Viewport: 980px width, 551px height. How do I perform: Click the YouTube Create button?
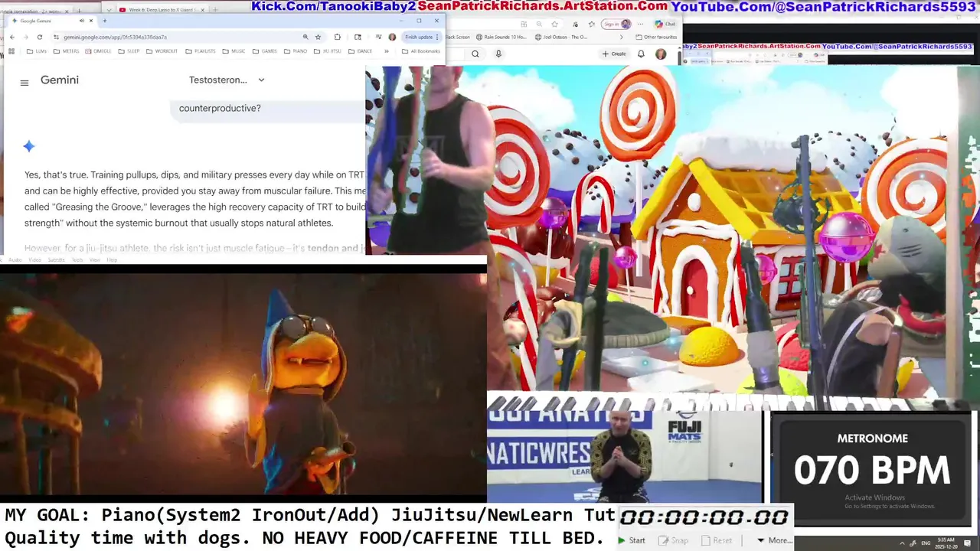(x=614, y=54)
